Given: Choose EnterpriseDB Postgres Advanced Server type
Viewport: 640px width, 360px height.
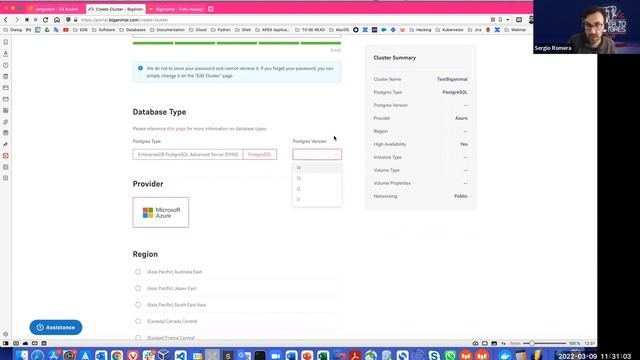Looking at the screenshot, I should [x=188, y=154].
